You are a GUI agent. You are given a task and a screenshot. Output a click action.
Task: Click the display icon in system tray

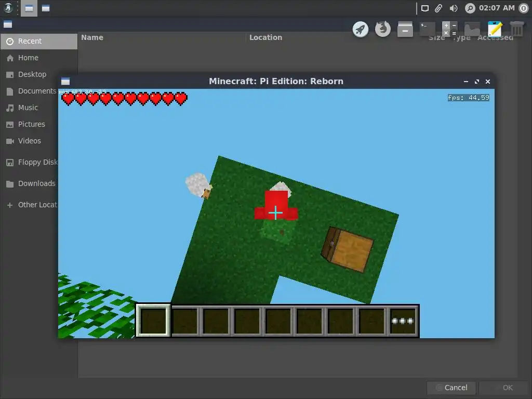coord(425,8)
